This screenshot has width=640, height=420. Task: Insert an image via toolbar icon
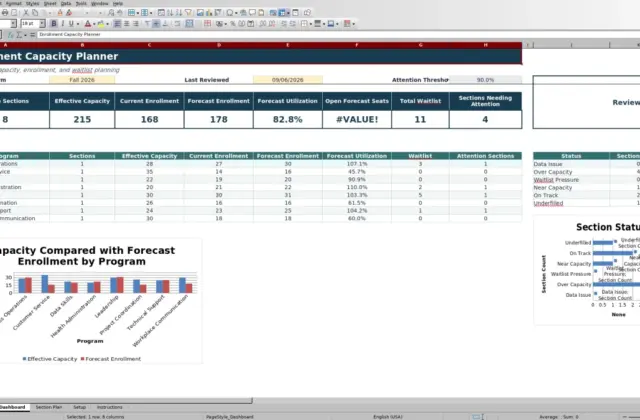tap(200, 13)
